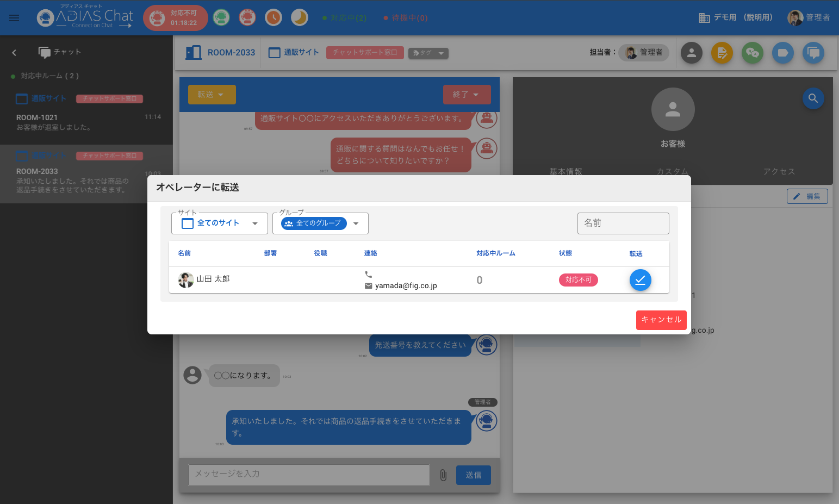Image resolution: width=839 pixels, height=504 pixels.
Task: Click the キャンセル button
Action: coord(661,320)
